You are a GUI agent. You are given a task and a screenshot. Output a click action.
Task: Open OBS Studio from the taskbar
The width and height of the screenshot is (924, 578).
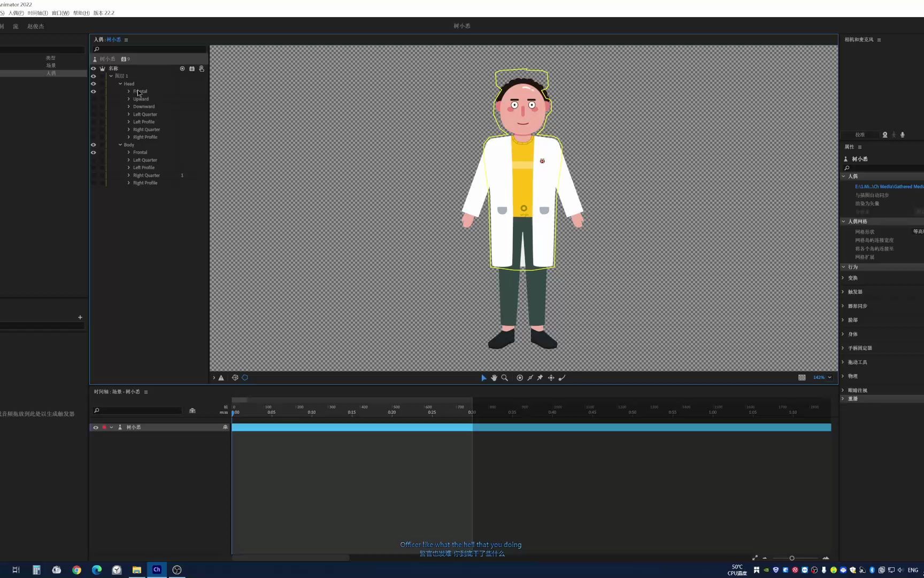pos(176,569)
